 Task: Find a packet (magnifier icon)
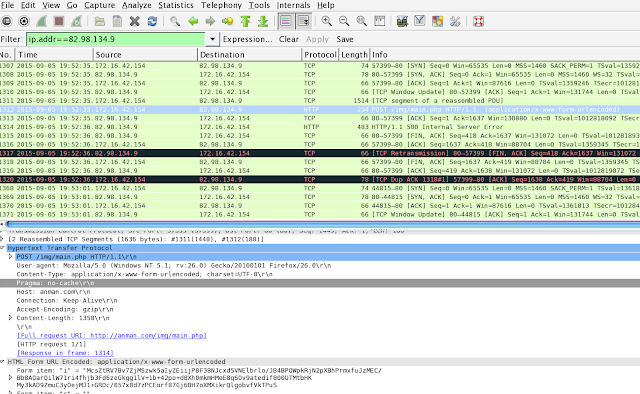175,21
